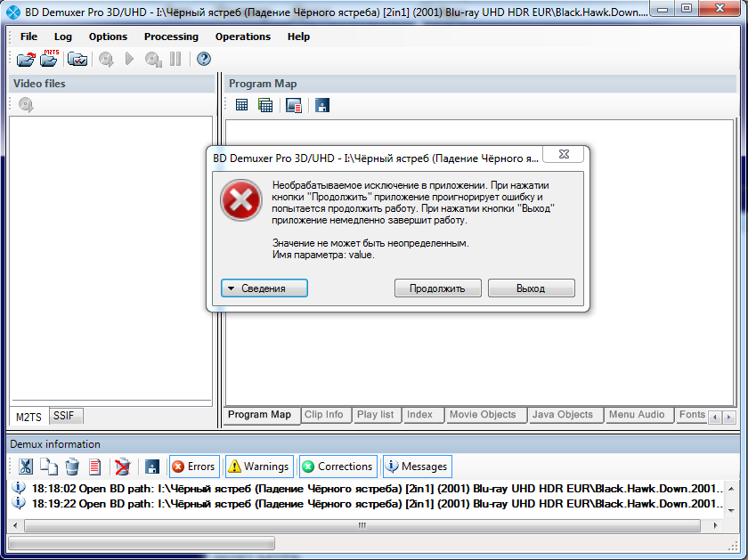The image size is (748, 560).
Task: Click the folder with checkmark icon
Action: [x=77, y=59]
